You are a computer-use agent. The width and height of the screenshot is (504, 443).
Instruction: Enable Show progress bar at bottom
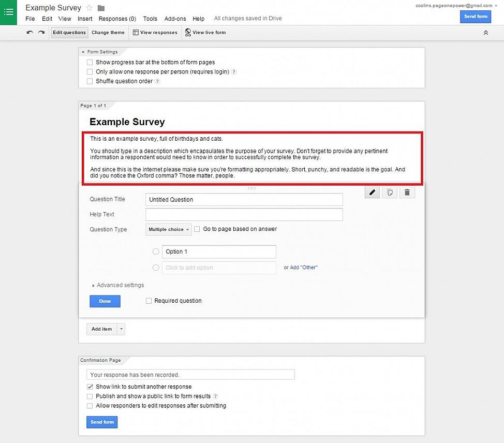tap(90, 62)
